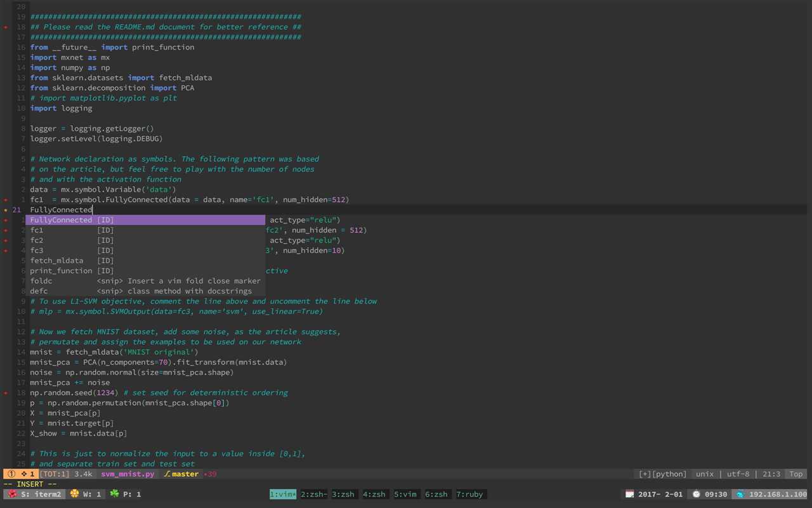Select fc2 [ID] in the completion popup
The width and height of the screenshot is (812, 508).
pos(145,240)
